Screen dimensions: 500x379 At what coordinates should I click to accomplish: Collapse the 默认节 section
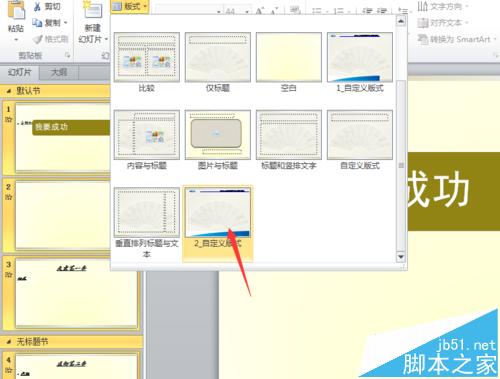click(9, 91)
